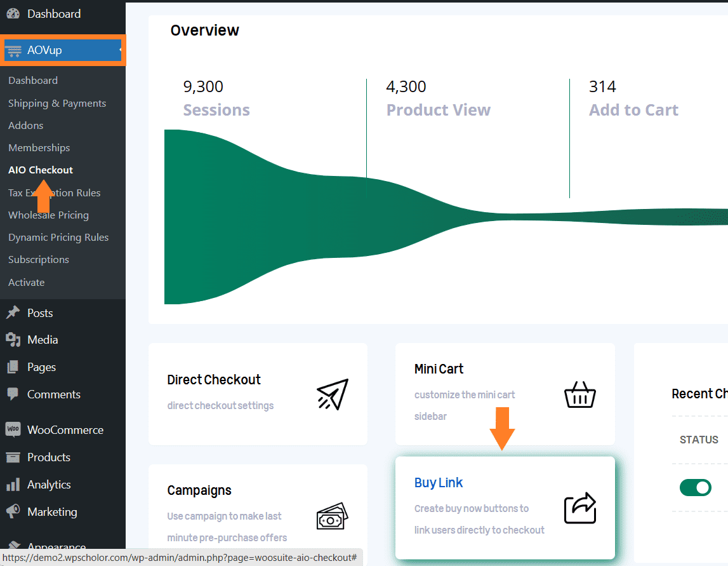Click the WooCommerce Woo icon
Image resolution: width=728 pixels, height=566 pixels.
13,429
